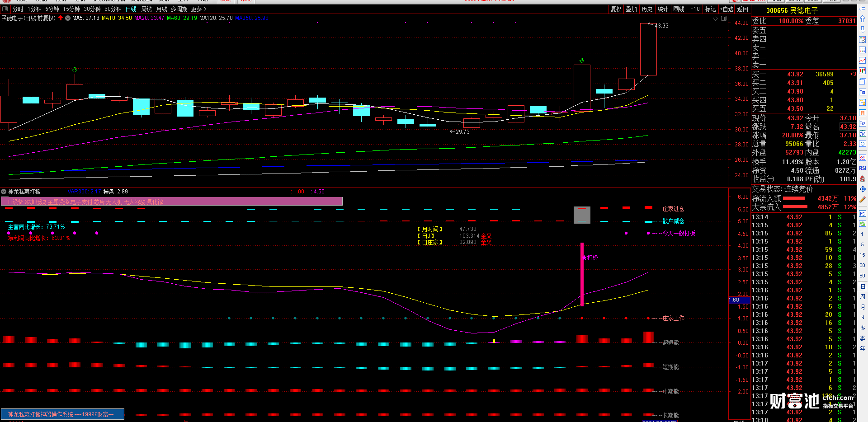Open the 历史 history menu

647,9
